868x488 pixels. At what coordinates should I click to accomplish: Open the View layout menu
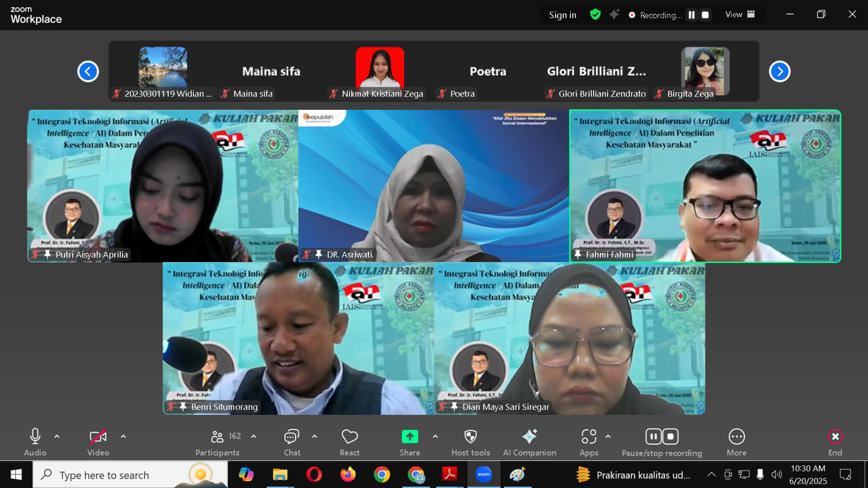click(x=740, y=14)
